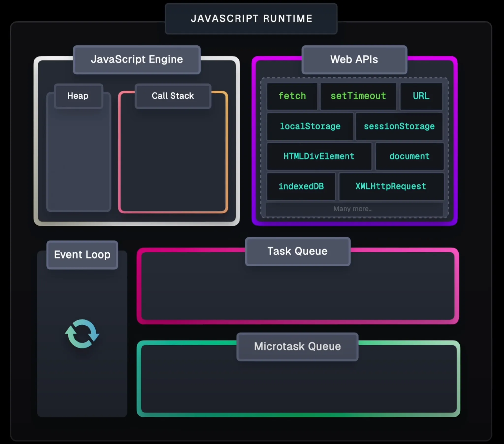Select the Call Stack label
Screen dimensions: 504x444
[x=173, y=96]
